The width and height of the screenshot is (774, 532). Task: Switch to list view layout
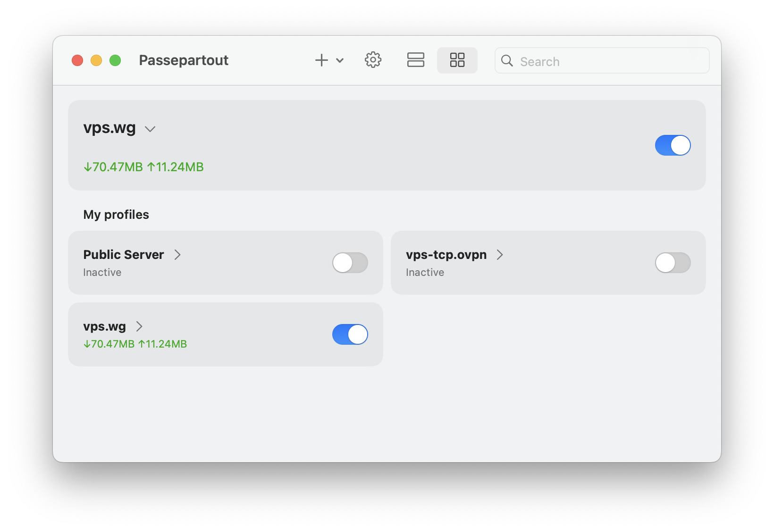tap(415, 60)
